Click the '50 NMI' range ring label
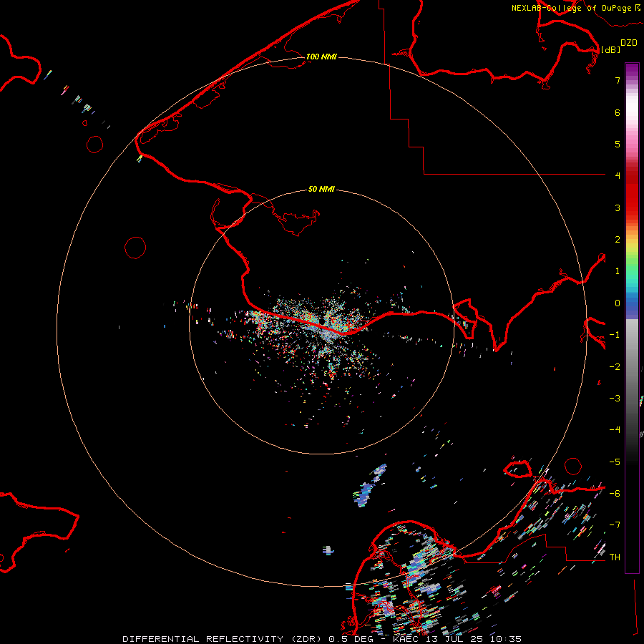The height and width of the screenshot is (644, 644). click(x=321, y=189)
